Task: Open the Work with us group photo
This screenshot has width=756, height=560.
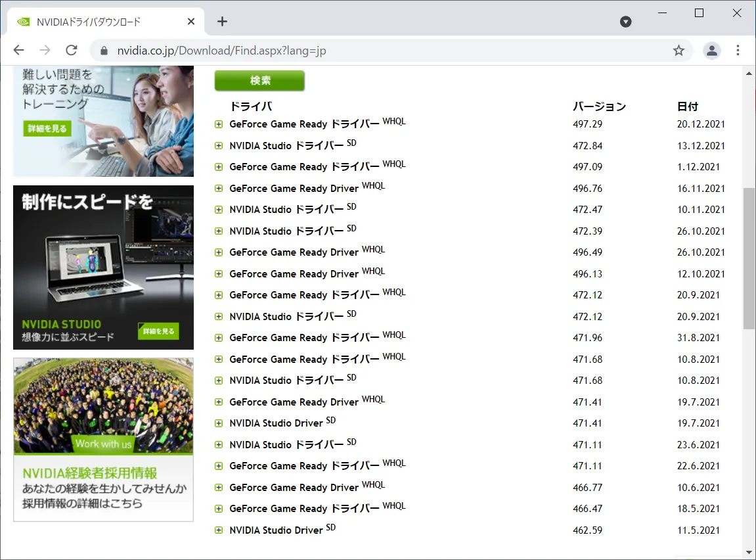Action: 103,406
